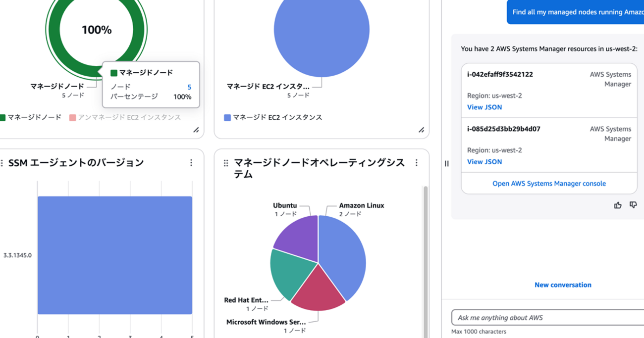Screen dimensions: 644x338
Task: View JSON for i-042efaff9f3542122
Action: [484, 107]
